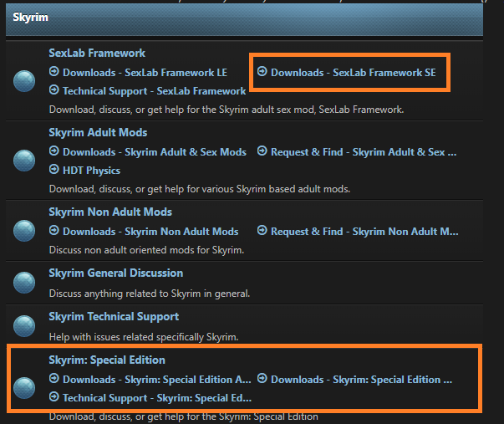Click arrow icon before Technical Support - Skyrim: Special Ed...

coord(54,396)
